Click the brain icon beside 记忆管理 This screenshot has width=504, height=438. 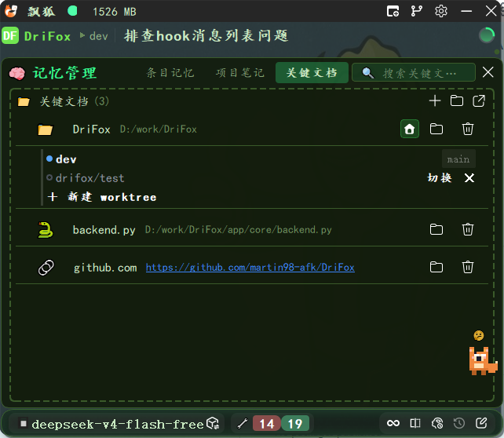[17, 73]
